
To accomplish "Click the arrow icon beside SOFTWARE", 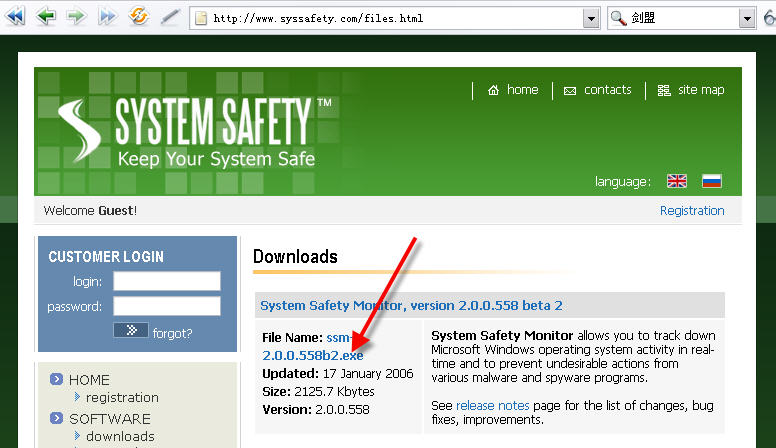I will [56, 418].
